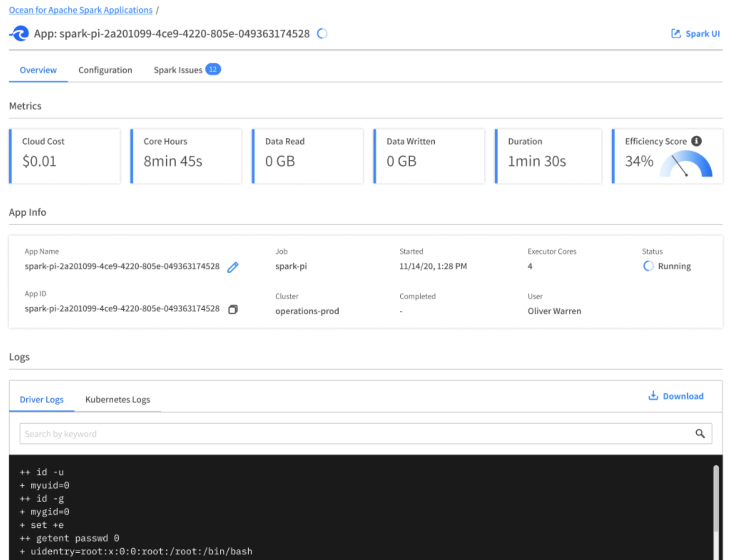Click the magnifier search icon
Screen dimensions: 729x560
pyautogui.click(x=700, y=434)
